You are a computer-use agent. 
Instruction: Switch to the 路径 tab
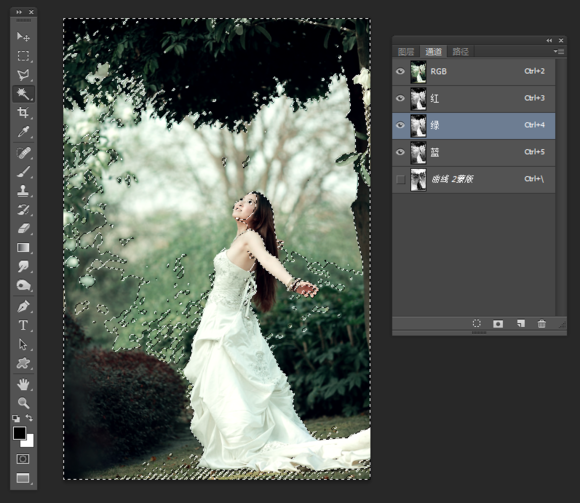coord(461,51)
